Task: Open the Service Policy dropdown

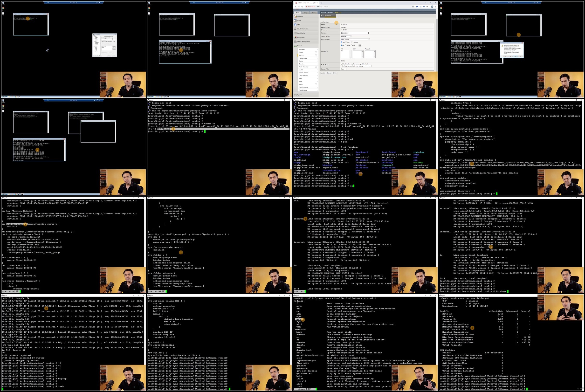Action: point(343,69)
